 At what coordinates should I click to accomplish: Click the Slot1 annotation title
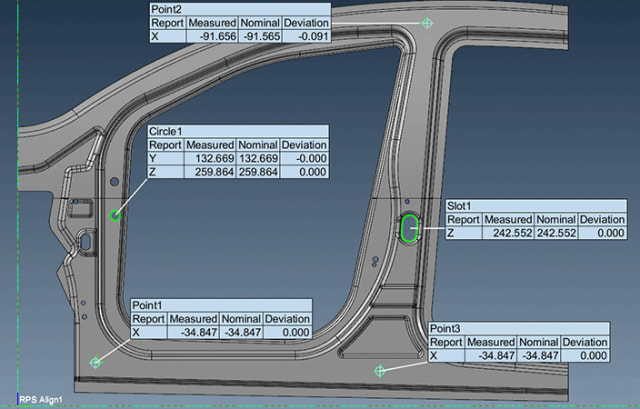[461, 206]
